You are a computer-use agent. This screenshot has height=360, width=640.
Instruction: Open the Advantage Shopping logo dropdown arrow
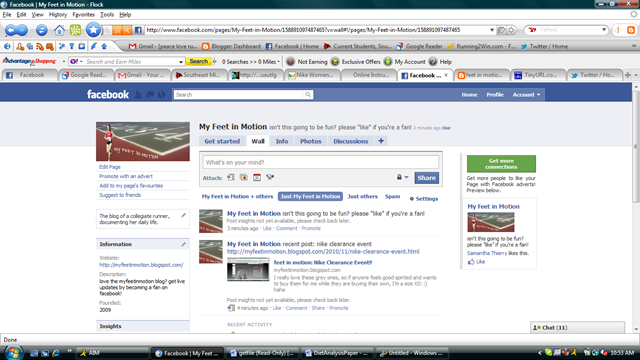[64, 62]
